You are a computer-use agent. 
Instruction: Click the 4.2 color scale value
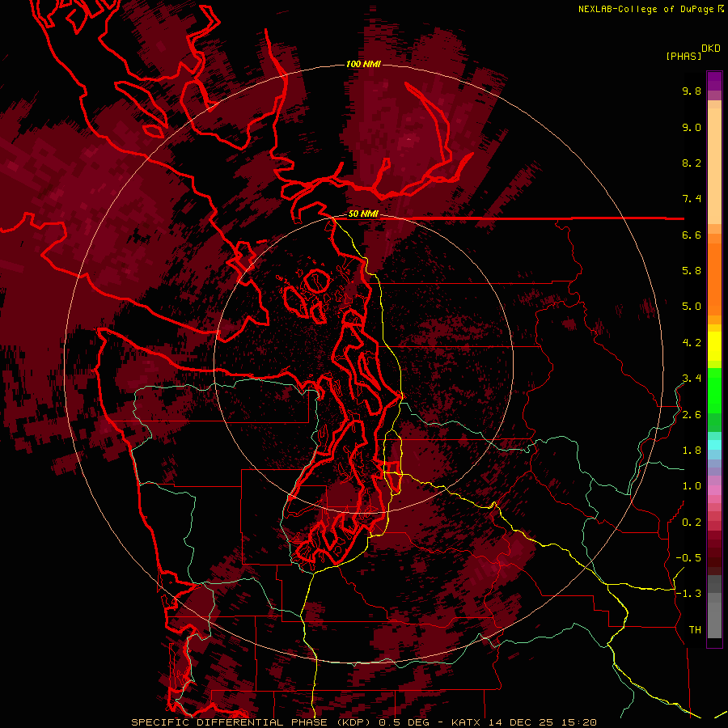pos(692,343)
